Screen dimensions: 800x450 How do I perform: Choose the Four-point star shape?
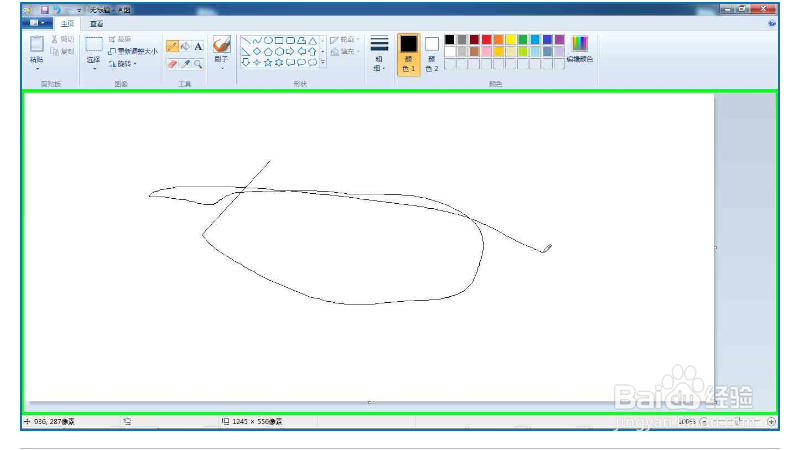point(257,62)
